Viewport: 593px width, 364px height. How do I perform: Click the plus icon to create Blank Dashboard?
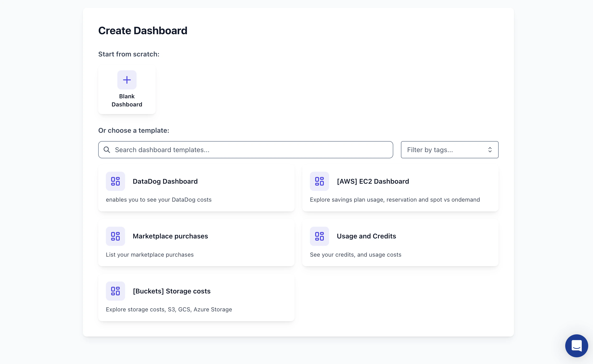click(126, 80)
